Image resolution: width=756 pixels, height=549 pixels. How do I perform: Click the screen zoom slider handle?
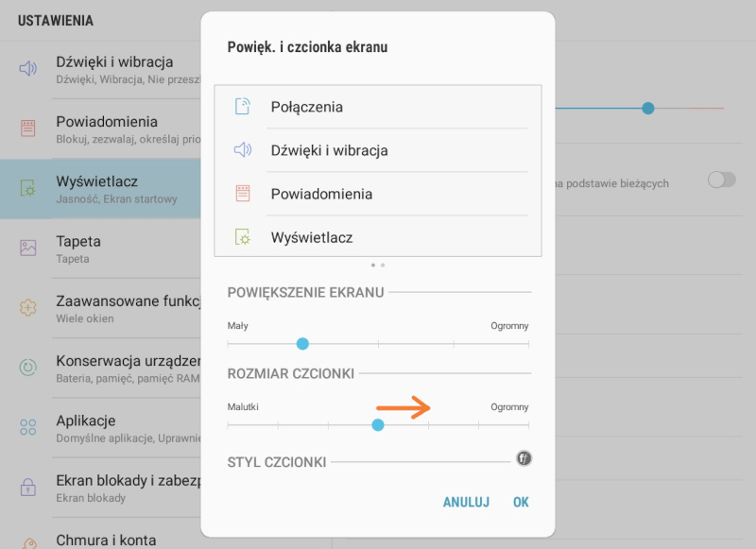coord(302,344)
